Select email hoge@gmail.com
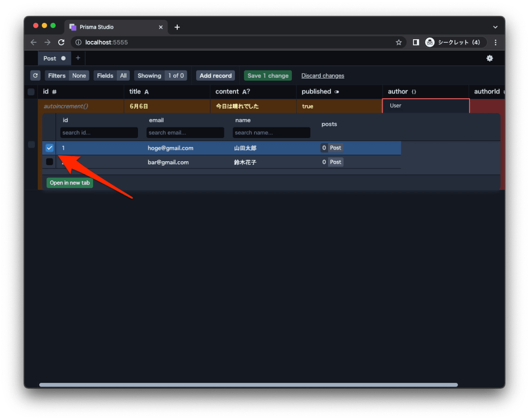Image resolution: width=529 pixels, height=420 pixels. (x=170, y=148)
